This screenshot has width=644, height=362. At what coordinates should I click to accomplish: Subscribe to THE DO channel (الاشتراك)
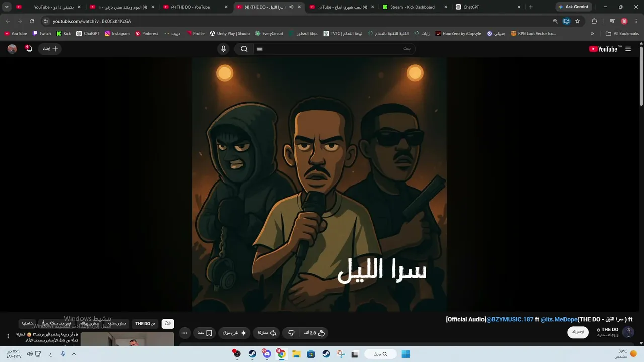[x=578, y=332]
